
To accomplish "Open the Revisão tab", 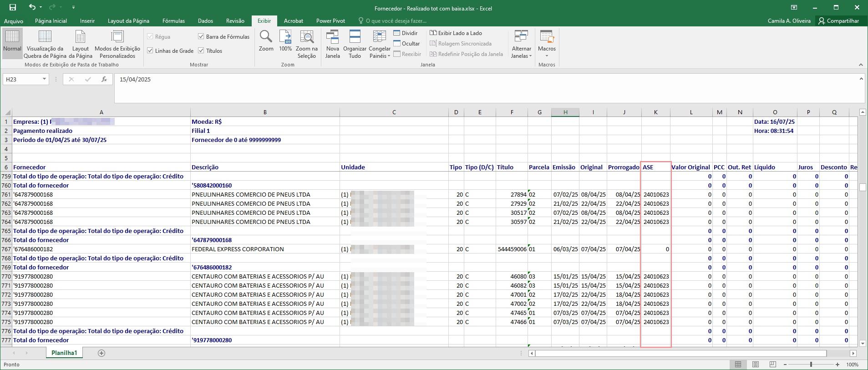I will pos(235,21).
